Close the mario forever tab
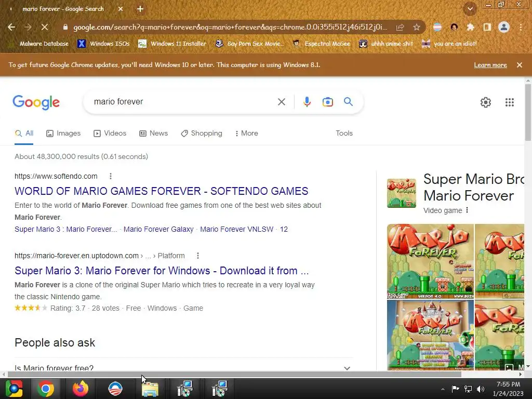 121,9
